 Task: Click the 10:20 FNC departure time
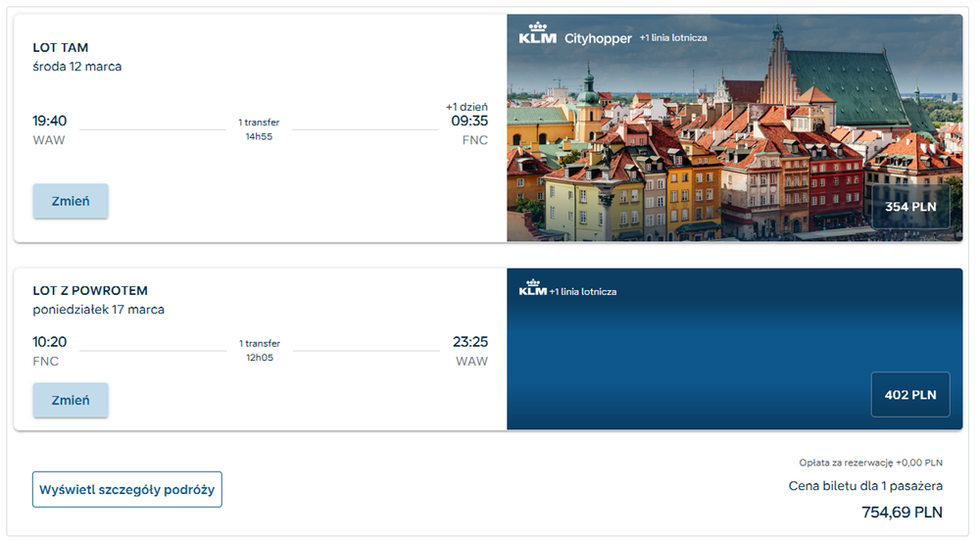49,351
